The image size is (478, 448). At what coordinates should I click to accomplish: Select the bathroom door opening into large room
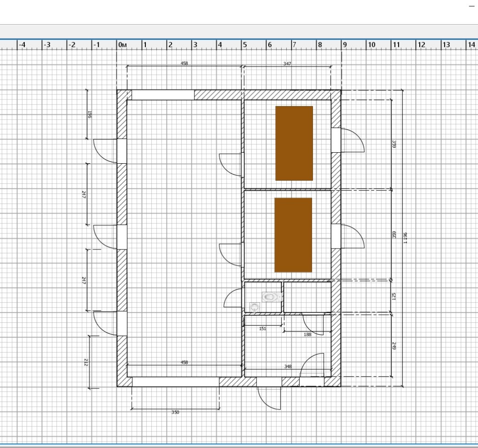[x=233, y=298]
